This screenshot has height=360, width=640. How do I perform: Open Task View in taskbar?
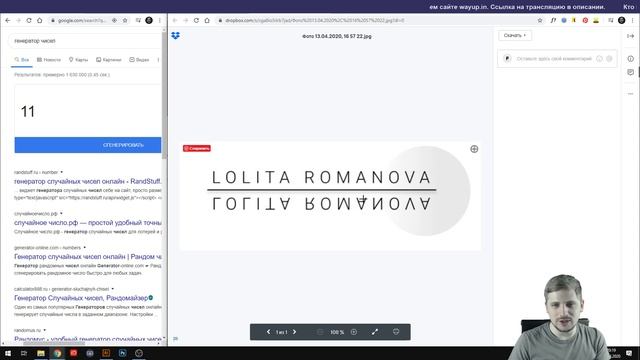(x=24, y=353)
